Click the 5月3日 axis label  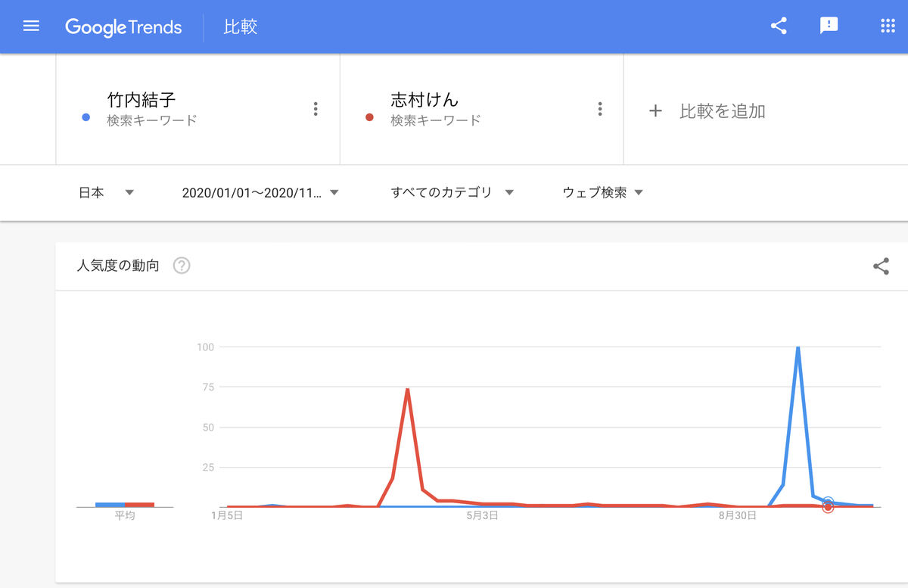tap(482, 515)
